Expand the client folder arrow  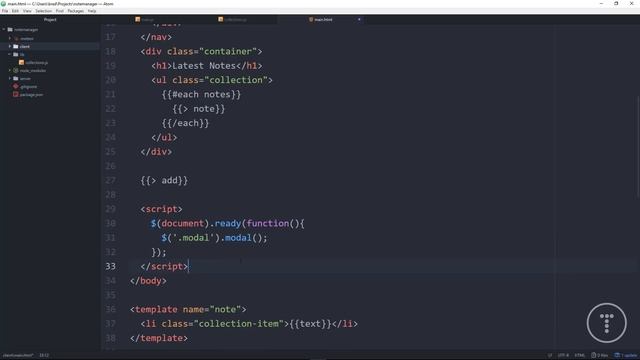(10, 47)
